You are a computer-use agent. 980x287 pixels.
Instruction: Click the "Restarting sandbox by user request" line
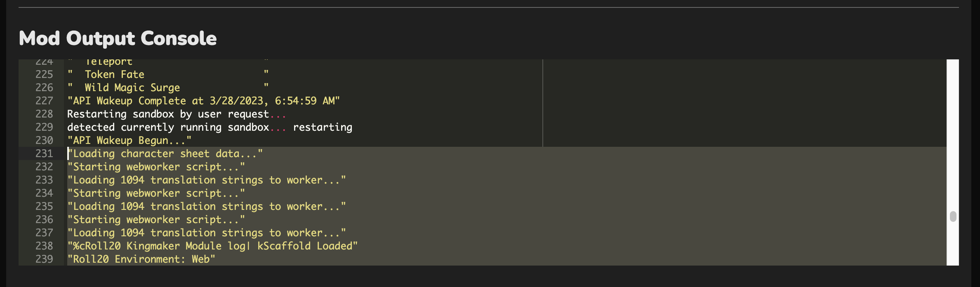(177, 114)
